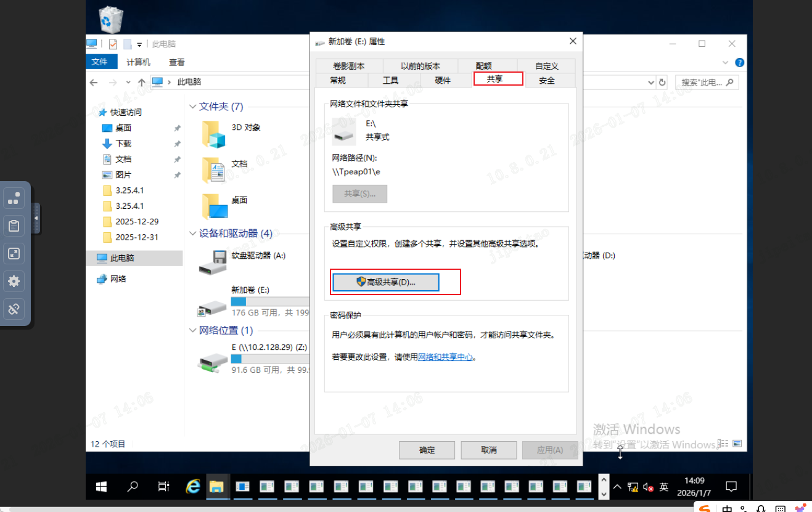Select 软盘驱动器 (A:) drive icon
The height and width of the screenshot is (512, 812).
tap(213, 262)
